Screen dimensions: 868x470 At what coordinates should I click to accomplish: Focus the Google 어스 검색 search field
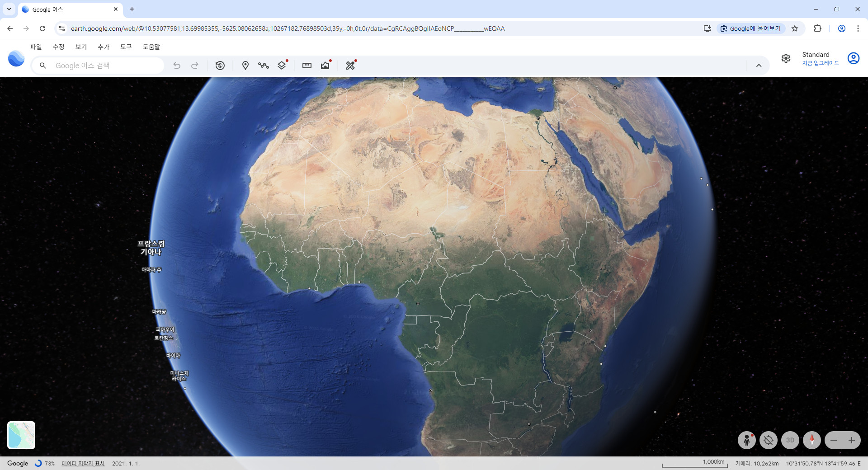click(98, 66)
